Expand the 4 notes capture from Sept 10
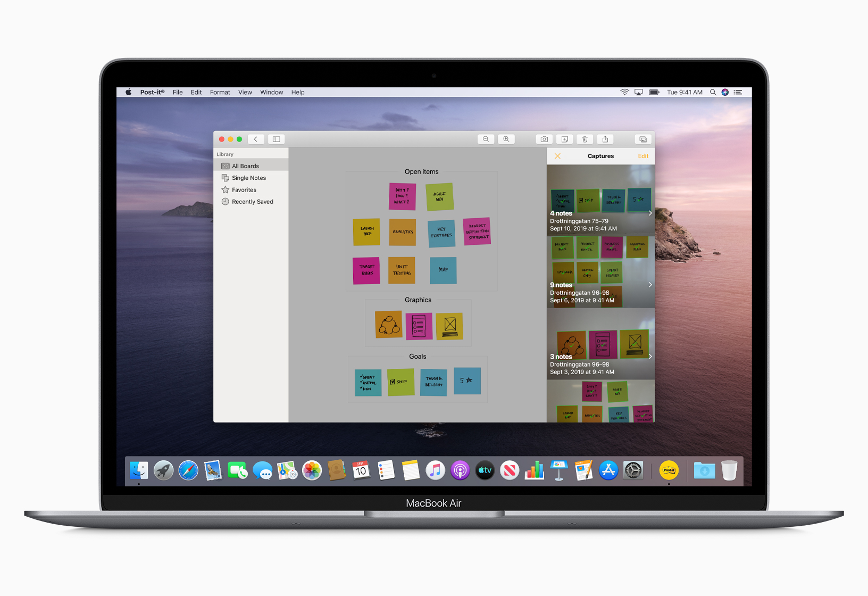The image size is (868, 596). 649,213
